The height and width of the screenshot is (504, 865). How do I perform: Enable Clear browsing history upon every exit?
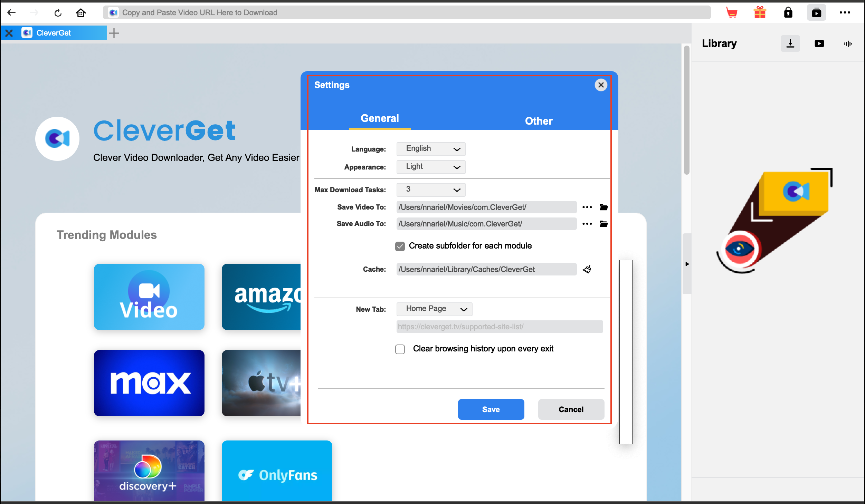(x=400, y=349)
